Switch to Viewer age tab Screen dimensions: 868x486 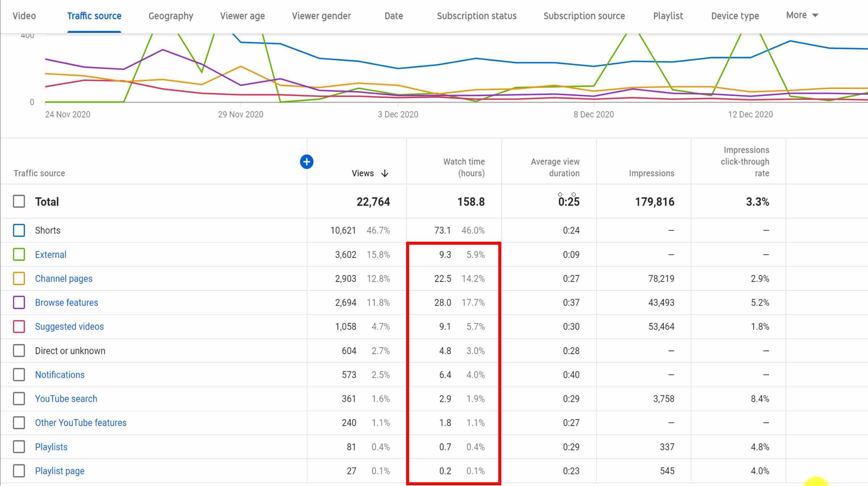point(242,16)
